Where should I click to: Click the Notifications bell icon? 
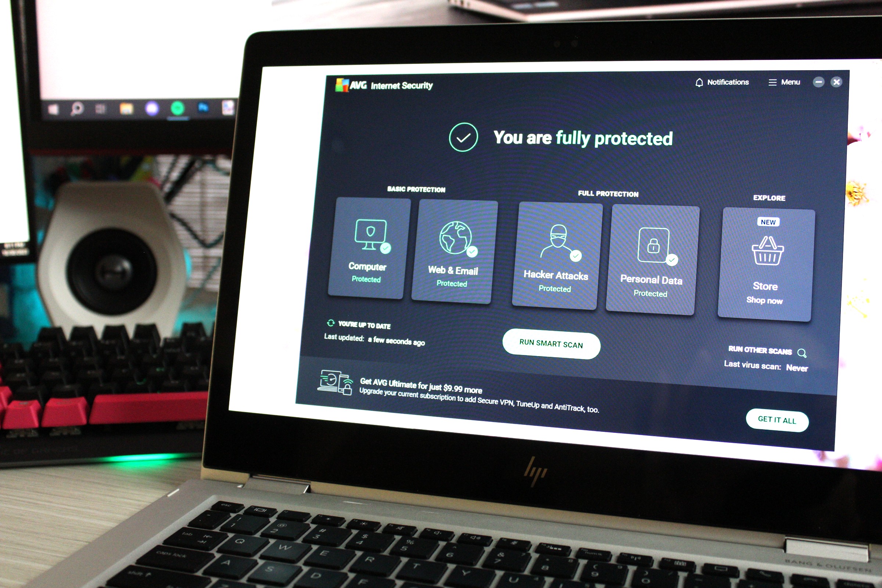pos(698,81)
